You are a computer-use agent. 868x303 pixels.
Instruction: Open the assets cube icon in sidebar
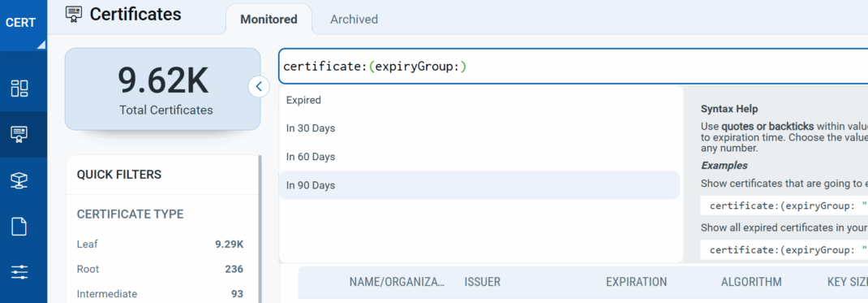pyautogui.click(x=20, y=180)
